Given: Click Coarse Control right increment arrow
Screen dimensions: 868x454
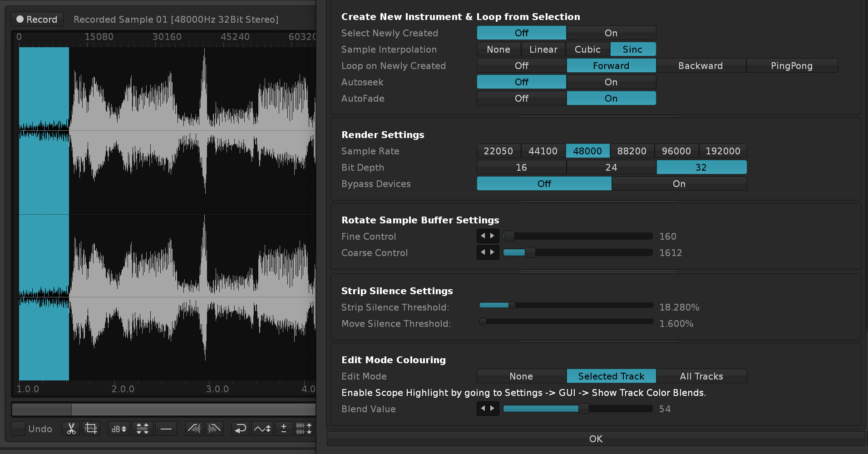Looking at the screenshot, I should pos(493,252).
